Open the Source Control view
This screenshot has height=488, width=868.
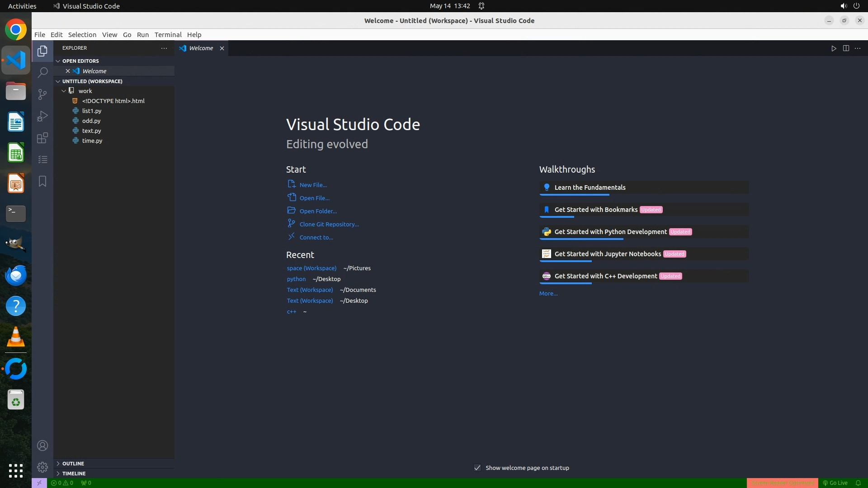pyautogui.click(x=42, y=94)
